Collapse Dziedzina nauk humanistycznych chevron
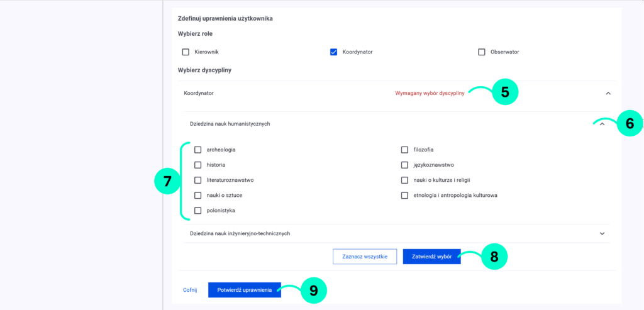The image size is (644, 310). click(602, 124)
